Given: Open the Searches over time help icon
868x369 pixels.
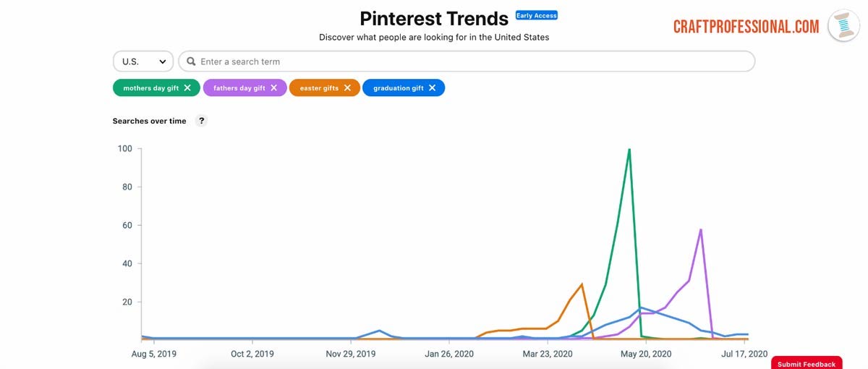Looking at the screenshot, I should pos(202,122).
